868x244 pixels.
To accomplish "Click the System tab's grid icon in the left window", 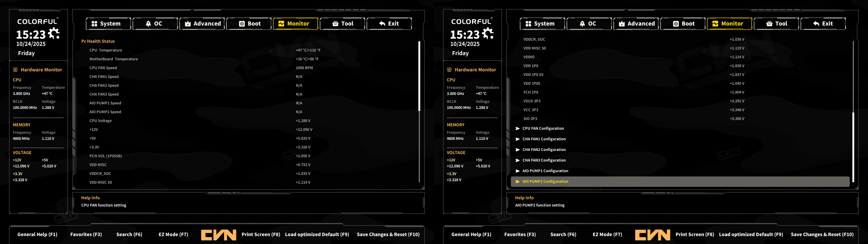I will coord(94,23).
